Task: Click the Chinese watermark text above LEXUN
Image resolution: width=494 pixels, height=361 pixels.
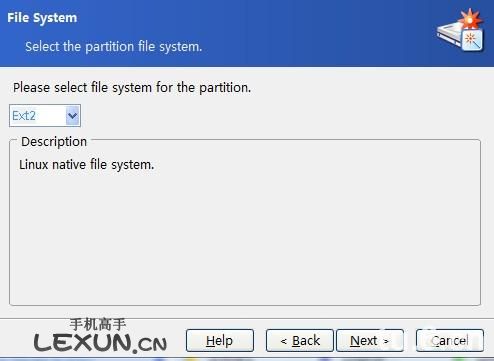Action: pos(98,324)
